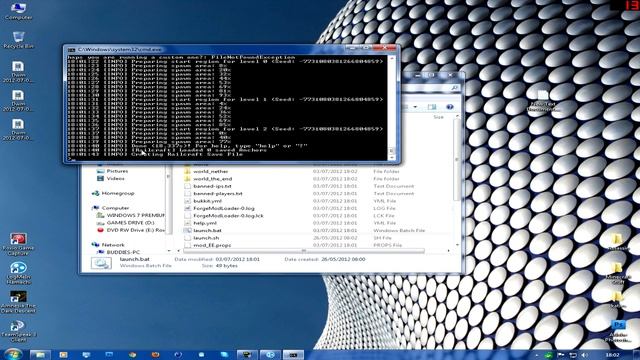Select banned-players.txt file
This screenshot has width=640, height=360.
218,193
